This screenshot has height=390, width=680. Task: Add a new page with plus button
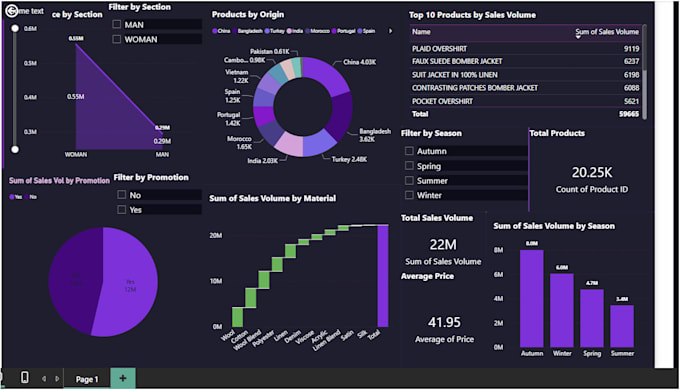[123, 378]
